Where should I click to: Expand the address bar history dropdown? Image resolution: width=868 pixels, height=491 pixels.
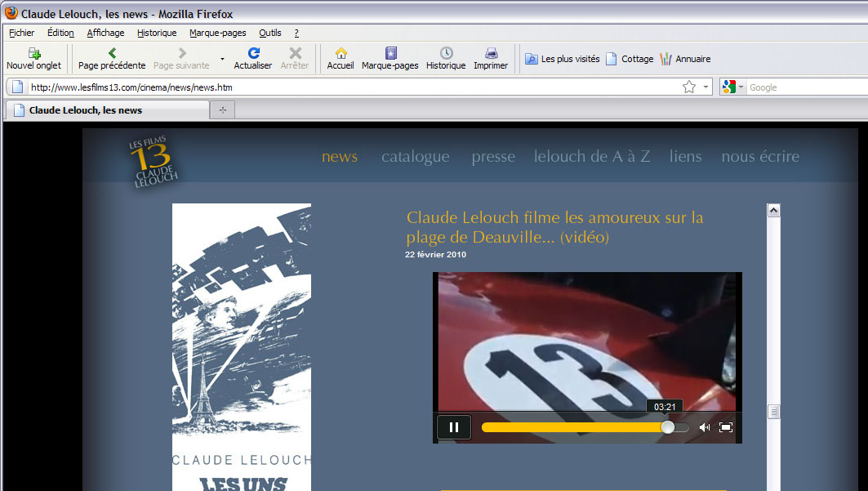pyautogui.click(x=706, y=87)
